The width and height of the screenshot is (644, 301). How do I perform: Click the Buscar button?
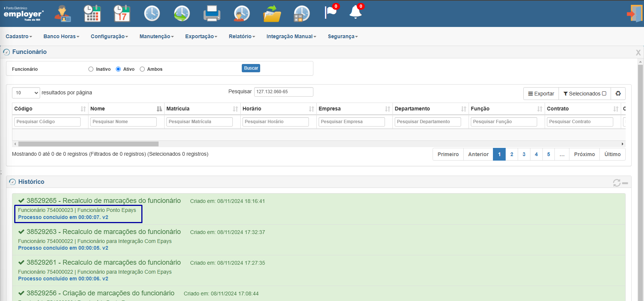[x=251, y=68]
